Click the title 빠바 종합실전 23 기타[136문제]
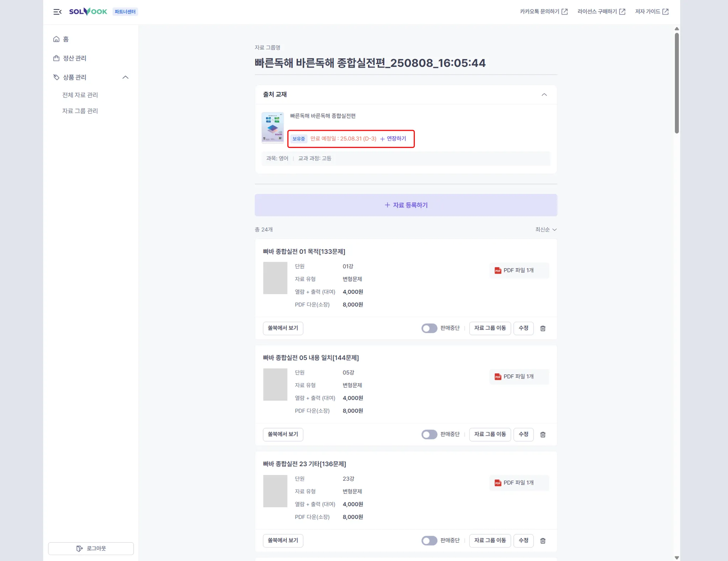 tap(304, 464)
